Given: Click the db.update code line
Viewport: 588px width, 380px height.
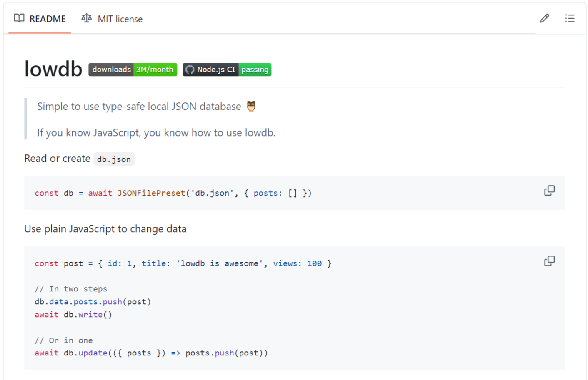Looking at the screenshot, I should point(151,353).
